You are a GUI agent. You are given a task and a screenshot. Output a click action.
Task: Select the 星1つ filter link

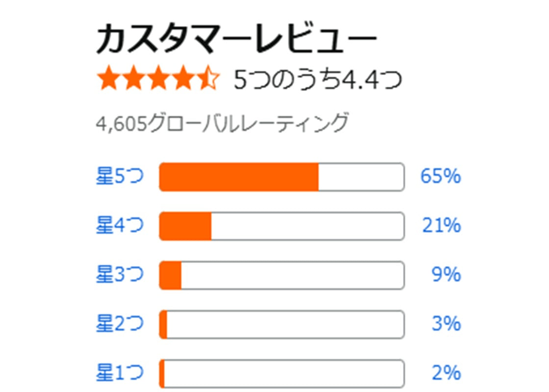coord(120,373)
